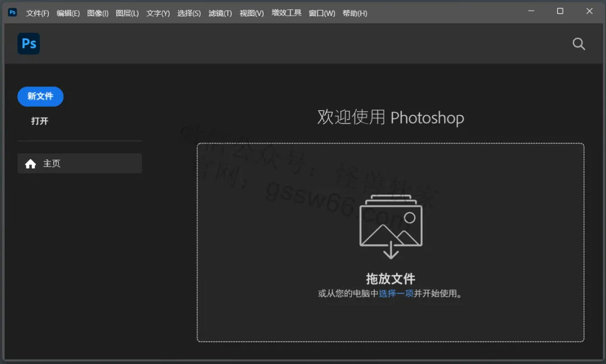Select the 主页 sidebar tab
The height and width of the screenshot is (364, 606).
tap(80, 163)
